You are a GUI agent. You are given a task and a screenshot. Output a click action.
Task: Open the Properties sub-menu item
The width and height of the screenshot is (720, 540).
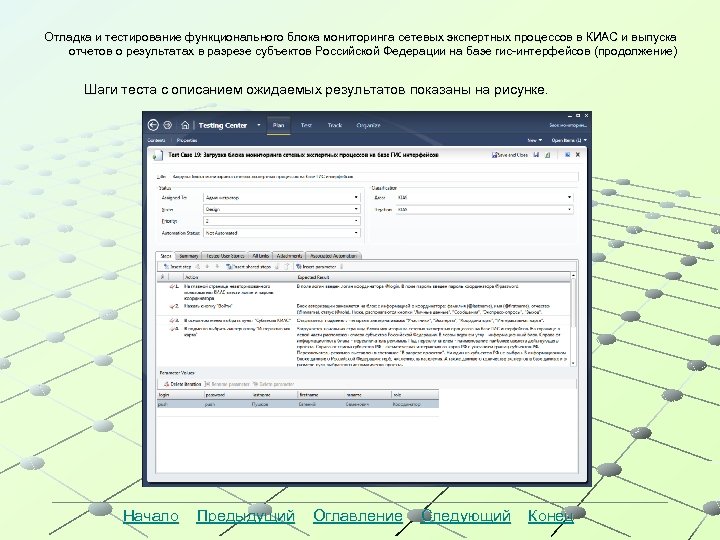click(x=187, y=140)
